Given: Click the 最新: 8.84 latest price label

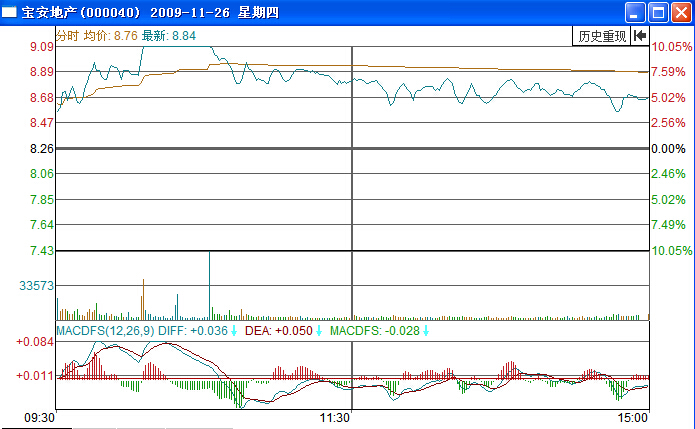Looking at the screenshot, I should [169, 35].
